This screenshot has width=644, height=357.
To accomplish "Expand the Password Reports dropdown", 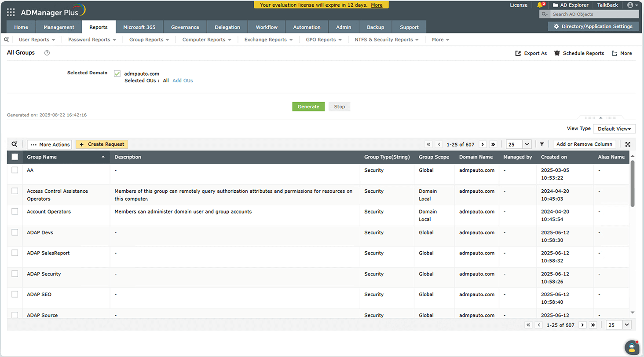I will [92, 40].
